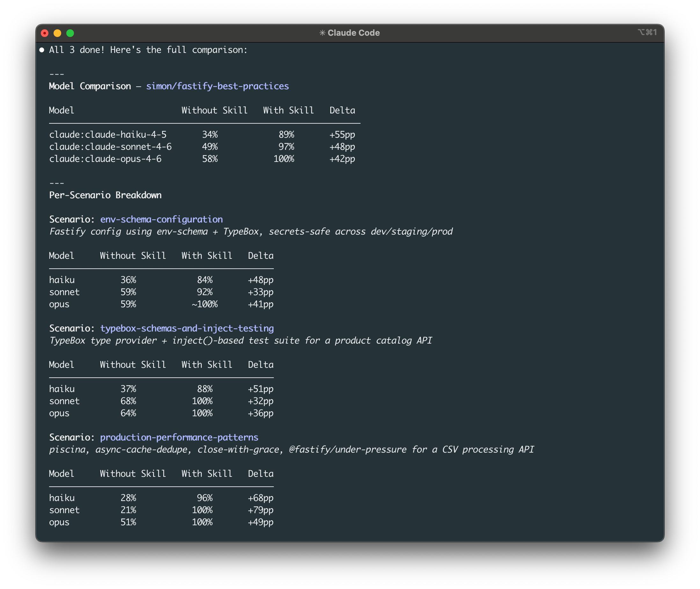The image size is (700, 589).
Task: Click the '28%' without-skill value
Action: [x=128, y=498]
